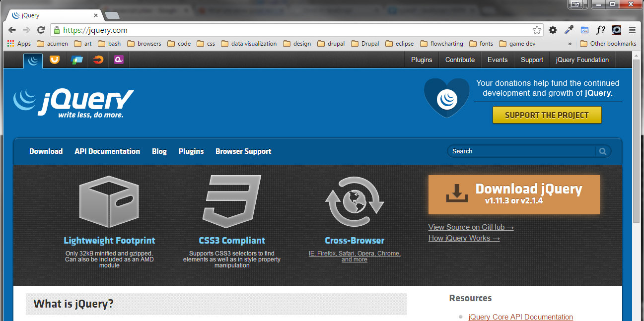
Task: Open the acumen bookmarks folder
Action: pyautogui.click(x=53, y=44)
